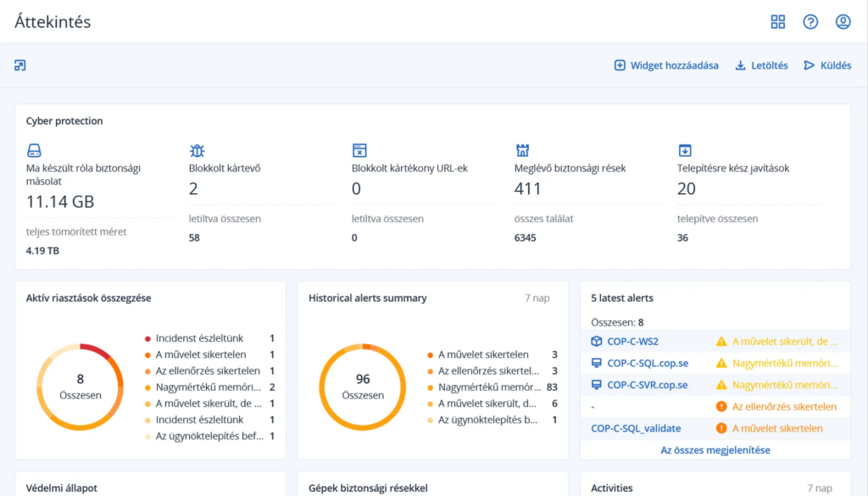Click the Meglévő biztonsági rések value 411
868x496 pixels.
click(x=527, y=189)
